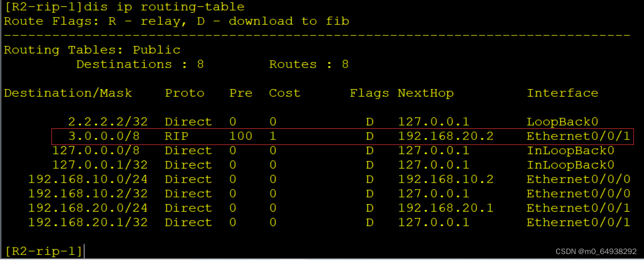Click Ethernet0/0/1 in the 192.168.20.1/32 row
The image size is (644, 260).
[579, 222]
